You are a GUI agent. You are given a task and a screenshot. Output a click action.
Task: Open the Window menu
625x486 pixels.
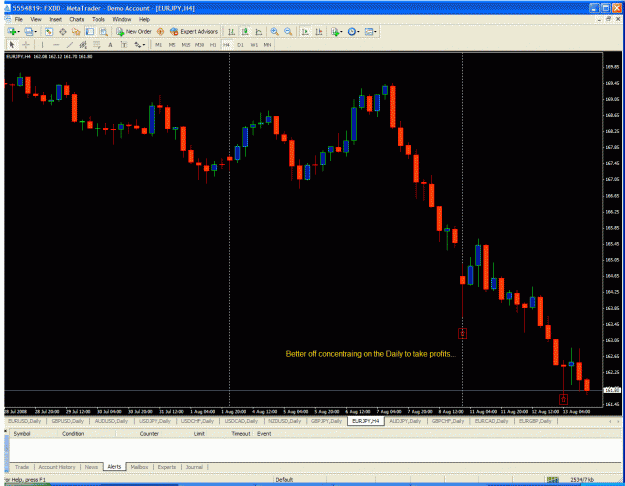122,19
